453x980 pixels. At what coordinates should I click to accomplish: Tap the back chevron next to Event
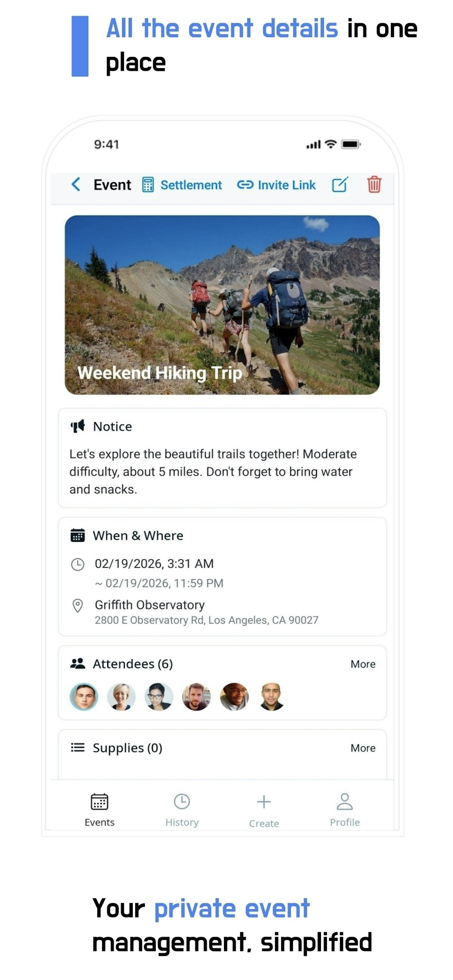coord(75,185)
